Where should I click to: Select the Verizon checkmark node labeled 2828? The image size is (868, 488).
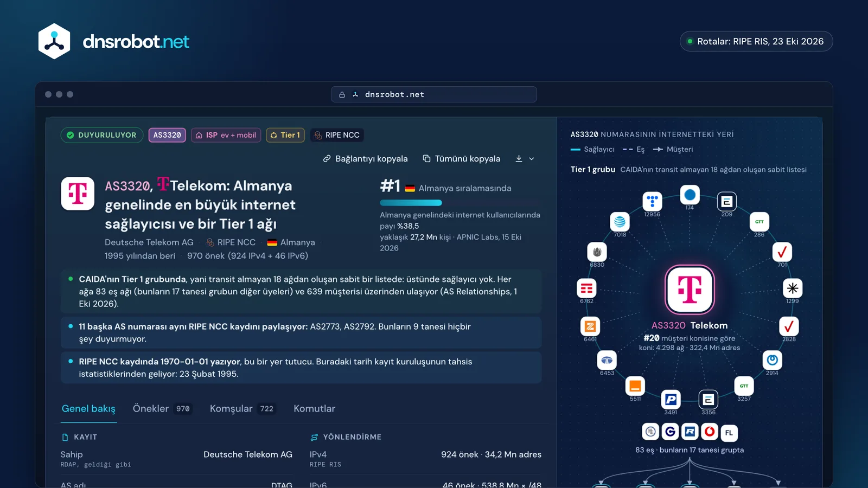[789, 326]
